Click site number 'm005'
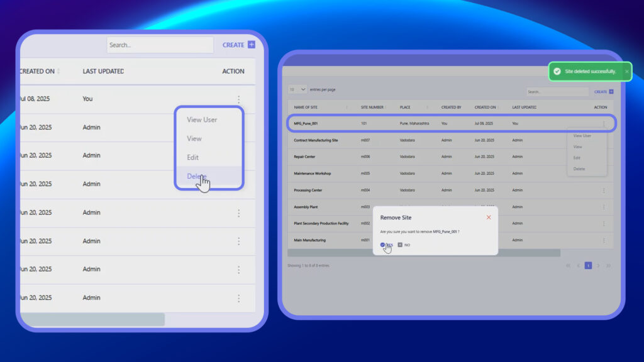This screenshot has height=362, width=644. [x=365, y=173]
